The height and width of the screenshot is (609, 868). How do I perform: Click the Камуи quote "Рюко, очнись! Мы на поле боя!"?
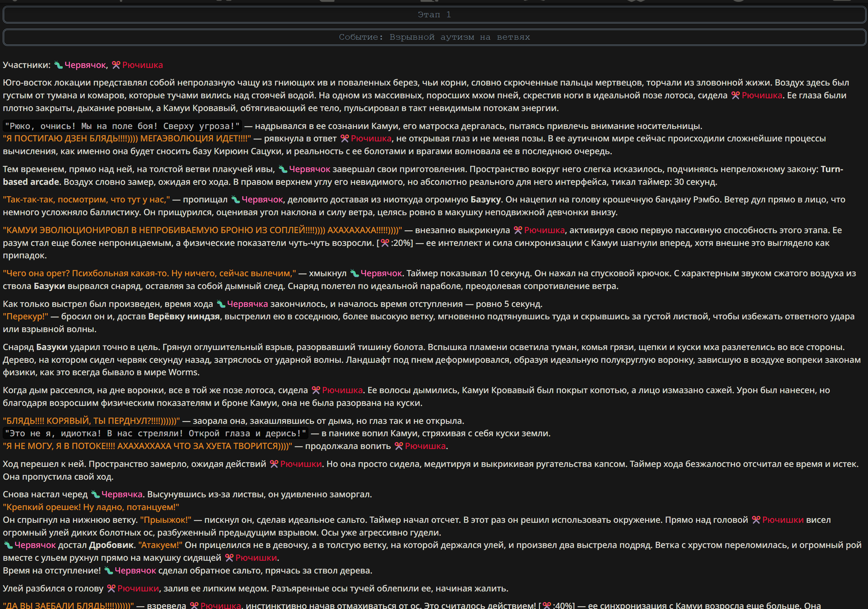122,126
